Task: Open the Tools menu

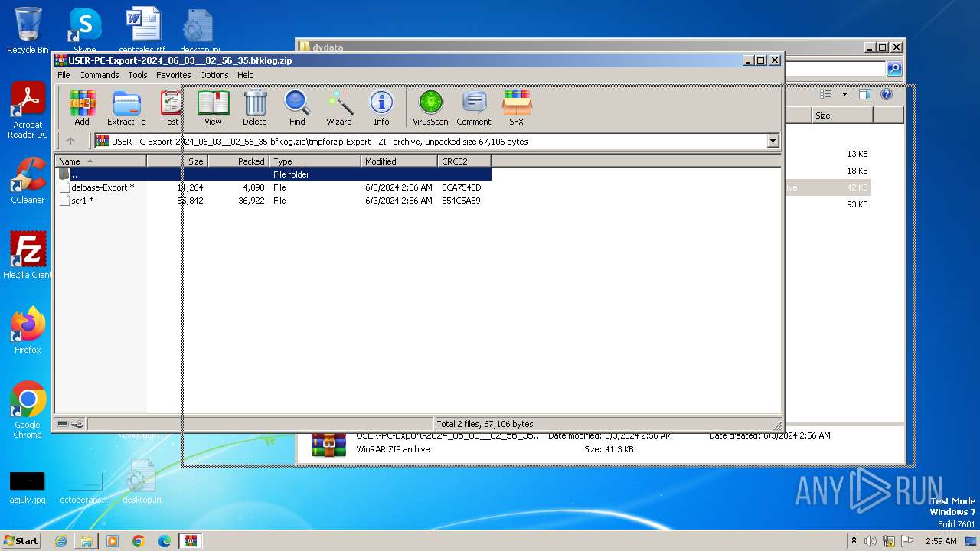Action: (x=138, y=75)
